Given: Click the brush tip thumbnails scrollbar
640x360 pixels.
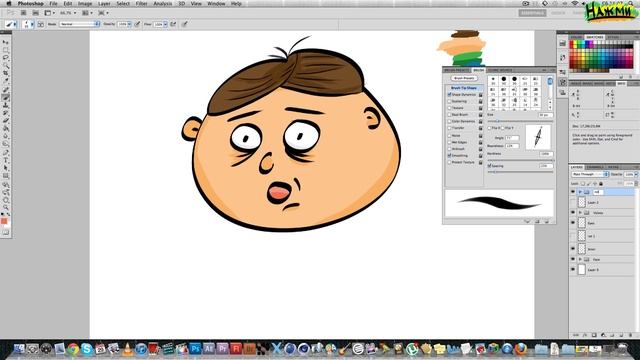Looking at the screenshot, I should (x=550, y=92).
